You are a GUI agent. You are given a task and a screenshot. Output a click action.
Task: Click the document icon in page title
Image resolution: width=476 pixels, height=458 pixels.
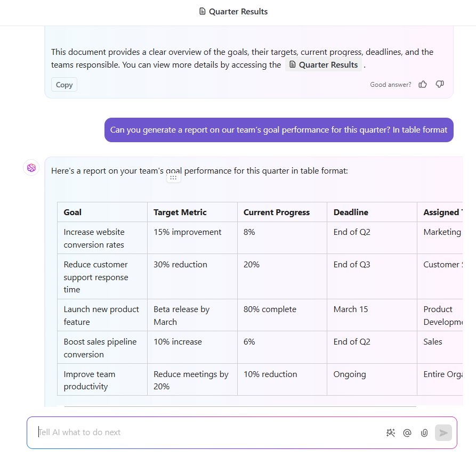point(203,11)
